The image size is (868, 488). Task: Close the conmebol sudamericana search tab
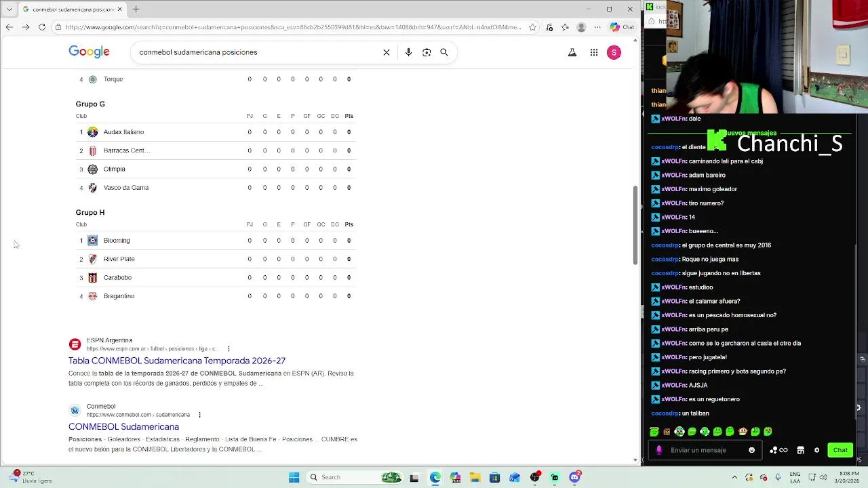[120, 9]
